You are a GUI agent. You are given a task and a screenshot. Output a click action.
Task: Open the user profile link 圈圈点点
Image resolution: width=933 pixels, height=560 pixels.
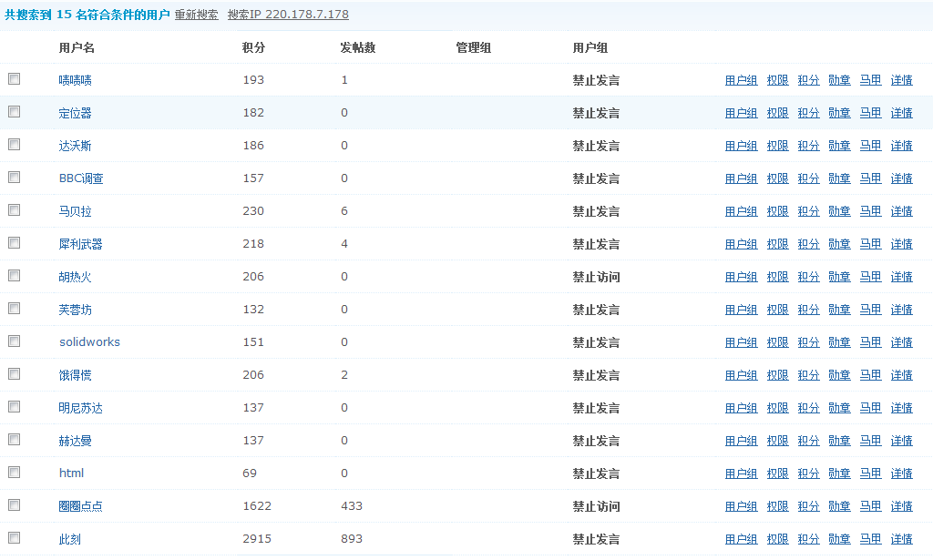80,506
